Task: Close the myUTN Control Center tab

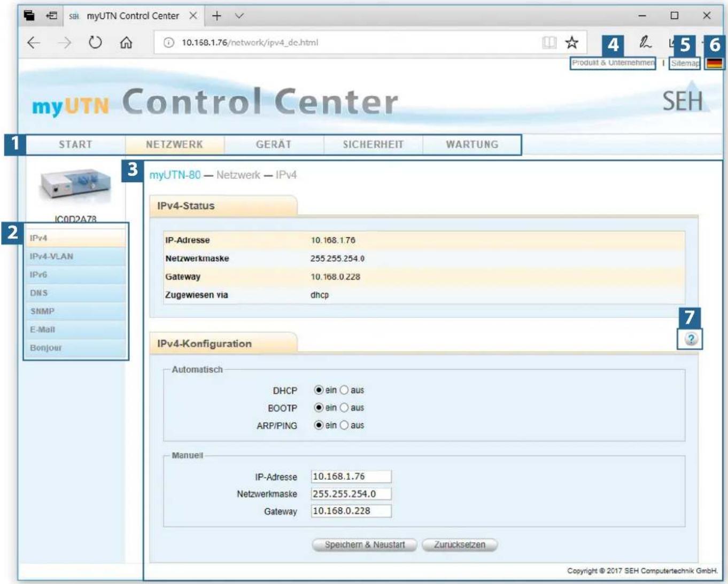Action: pyautogui.click(x=193, y=16)
